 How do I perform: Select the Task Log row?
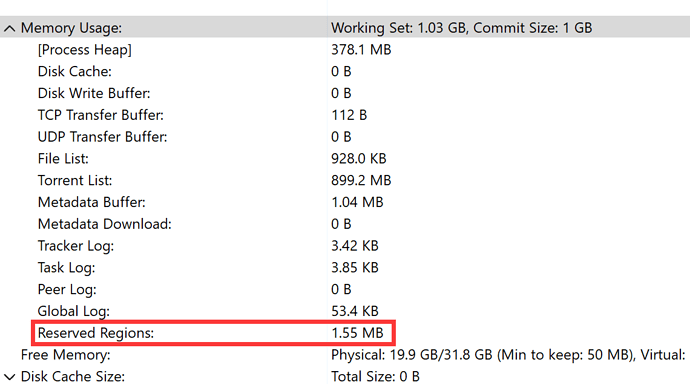coord(345,267)
